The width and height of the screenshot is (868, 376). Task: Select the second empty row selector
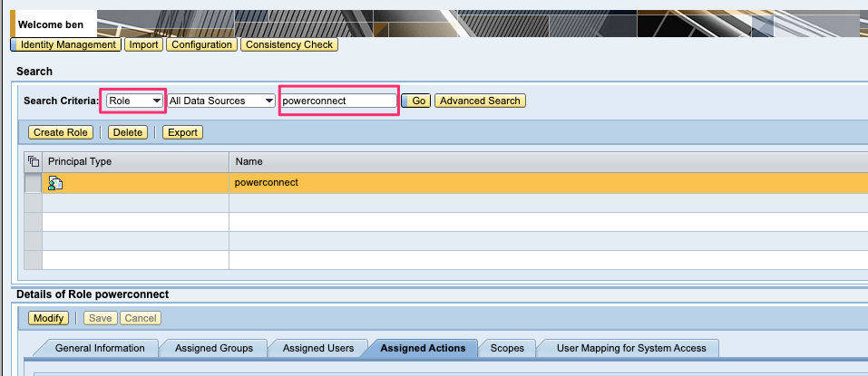pos(33,222)
